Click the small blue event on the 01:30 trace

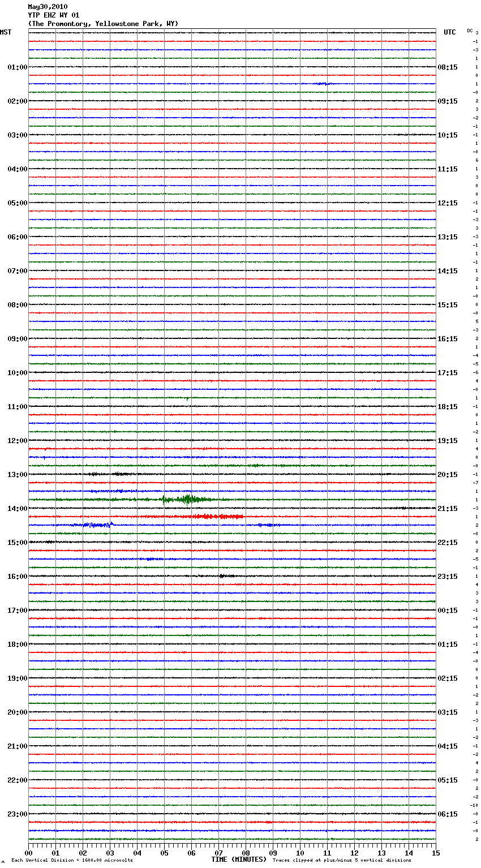(x=323, y=84)
